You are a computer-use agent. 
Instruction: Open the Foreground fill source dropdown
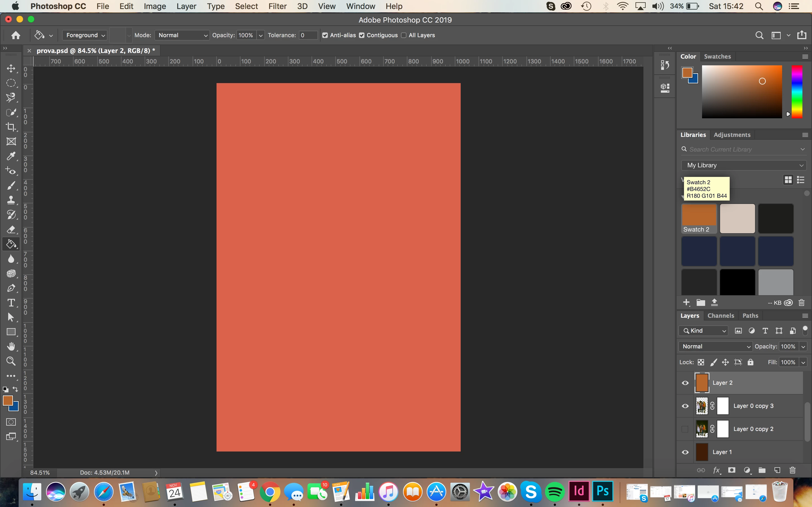(x=85, y=35)
